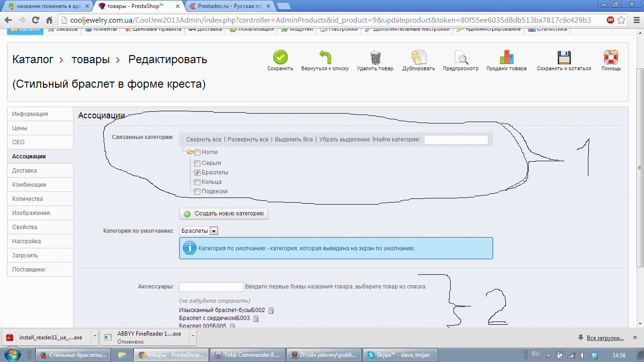Open the Свойства product tab
644x362 pixels.
pyautogui.click(x=40, y=227)
